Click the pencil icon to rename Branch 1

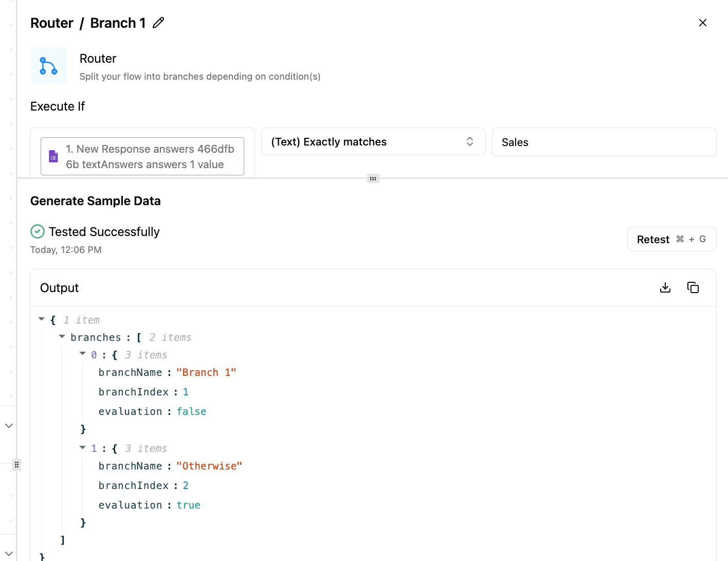click(x=158, y=23)
